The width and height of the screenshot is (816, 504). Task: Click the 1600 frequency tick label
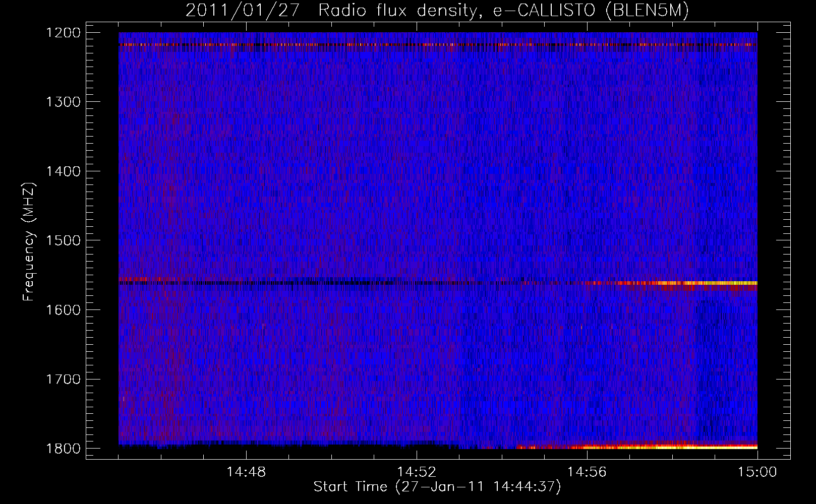tap(63, 310)
